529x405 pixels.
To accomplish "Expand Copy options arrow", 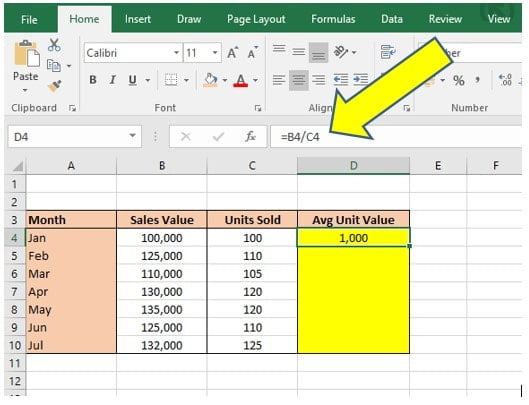I will coord(69,66).
